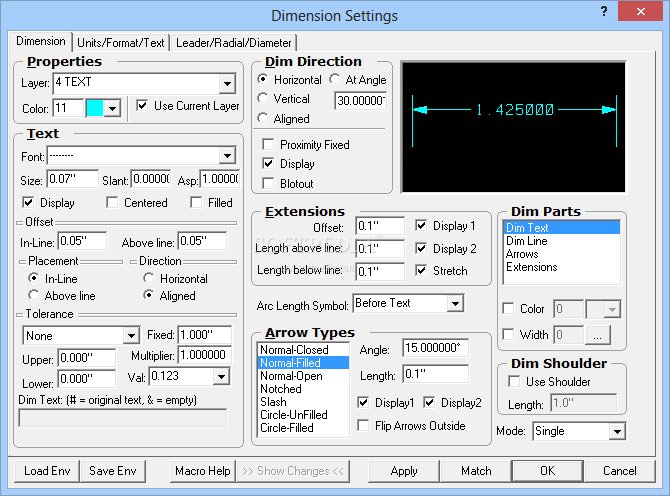
Task: Click the Fixed tolerance field
Action: [205, 335]
